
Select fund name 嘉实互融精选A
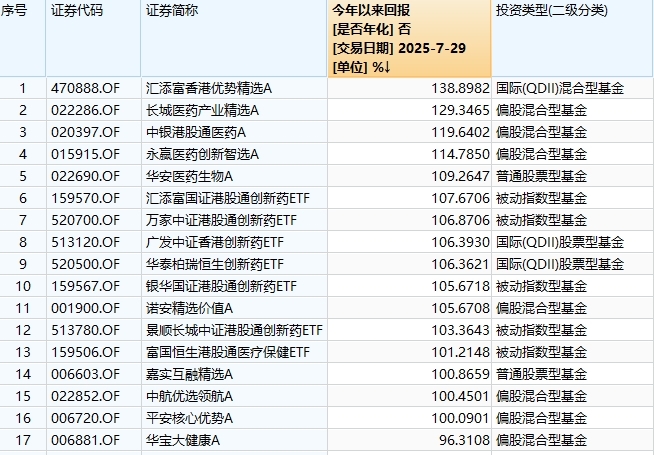[189, 375]
